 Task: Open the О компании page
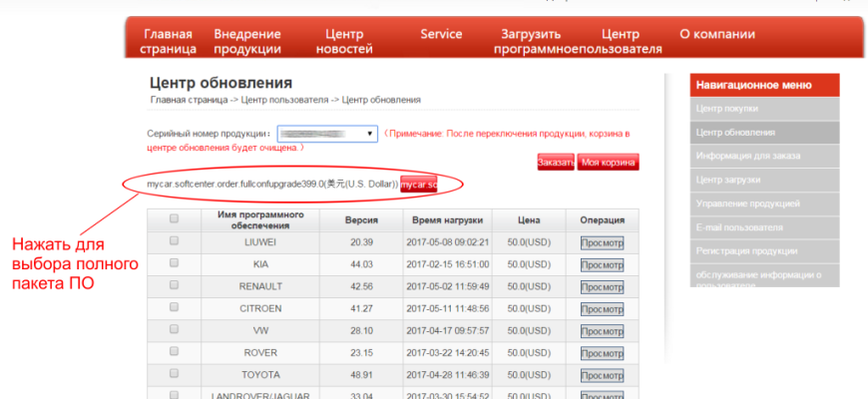click(716, 34)
